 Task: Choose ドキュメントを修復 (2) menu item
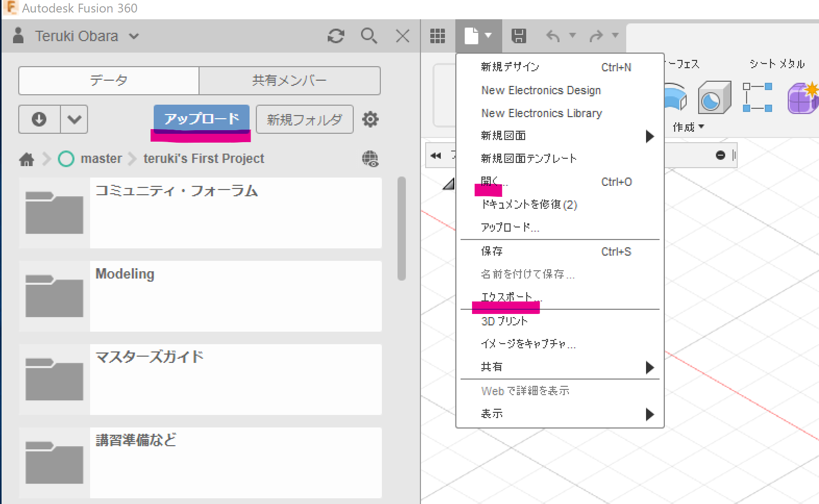[560, 205]
